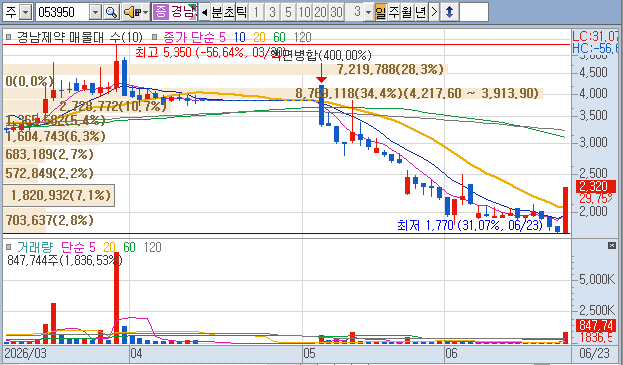Select the 10 interval button
This screenshot has height=365, width=623.
click(304, 12)
